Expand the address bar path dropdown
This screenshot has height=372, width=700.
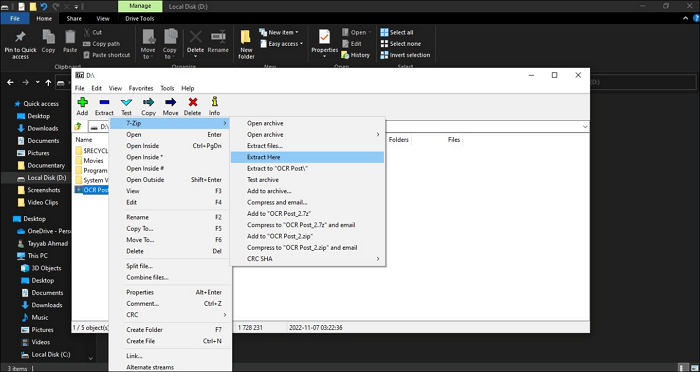tap(584, 127)
